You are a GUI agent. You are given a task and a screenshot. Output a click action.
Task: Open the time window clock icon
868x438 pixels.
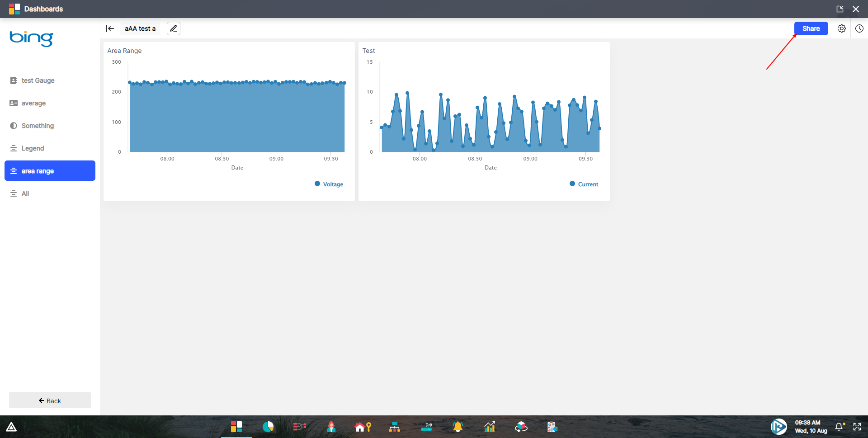pyautogui.click(x=859, y=28)
